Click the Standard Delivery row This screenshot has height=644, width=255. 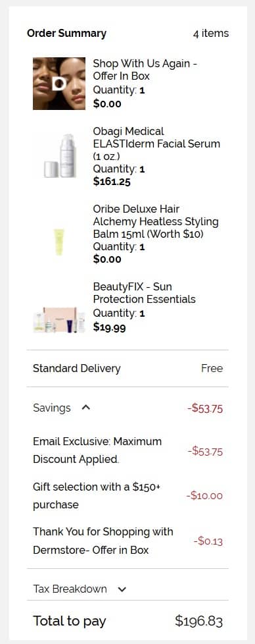point(127,368)
